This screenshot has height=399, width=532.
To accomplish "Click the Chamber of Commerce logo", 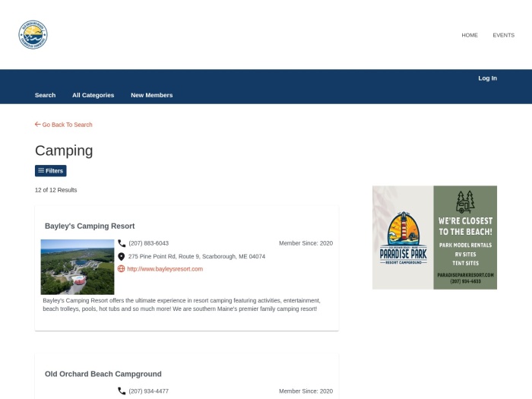I will pos(33,35).
